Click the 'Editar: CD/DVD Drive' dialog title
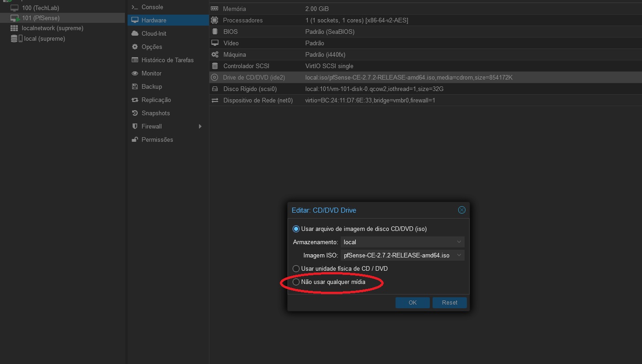The height and width of the screenshot is (364, 642). [x=324, y=210]
